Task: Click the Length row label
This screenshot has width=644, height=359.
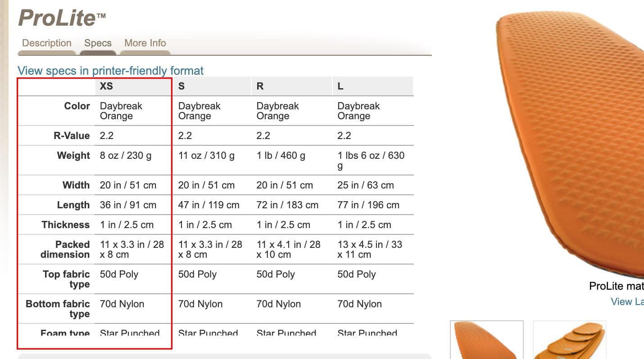Action: pyautogui.click(x=73, y=205)
